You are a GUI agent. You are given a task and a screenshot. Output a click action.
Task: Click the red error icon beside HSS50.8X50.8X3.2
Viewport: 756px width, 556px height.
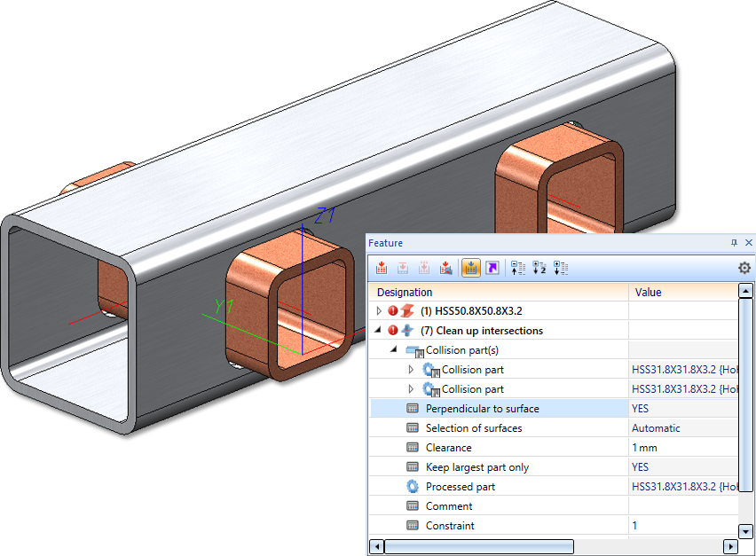coord(393,310)
